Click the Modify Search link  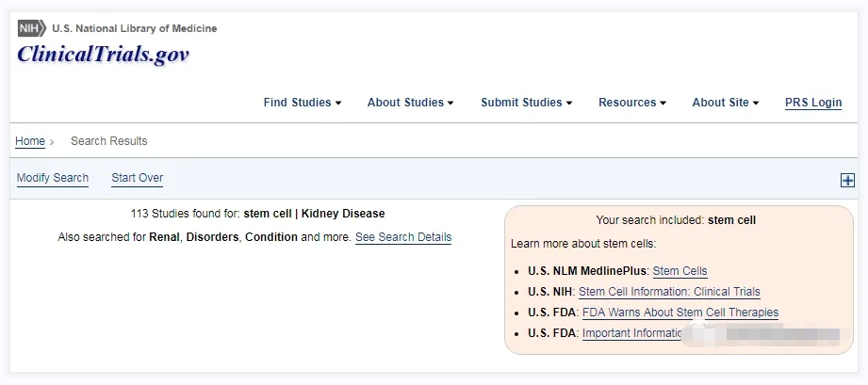53,178
